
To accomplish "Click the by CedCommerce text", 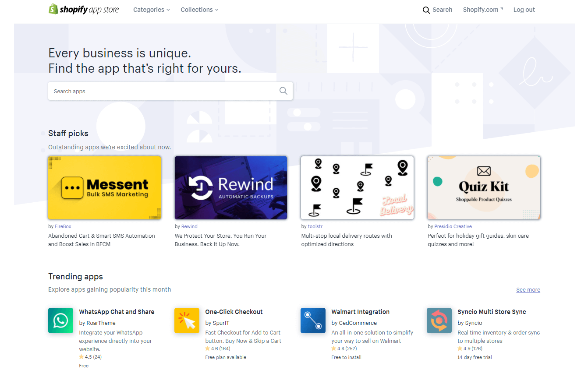I will [x=354, y=323].
